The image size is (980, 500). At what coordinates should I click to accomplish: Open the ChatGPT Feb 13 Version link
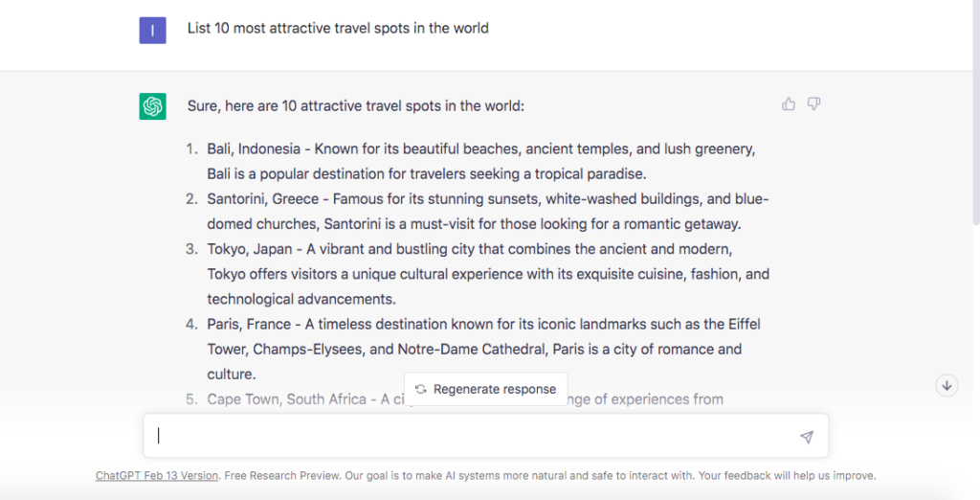pos(157,475)
